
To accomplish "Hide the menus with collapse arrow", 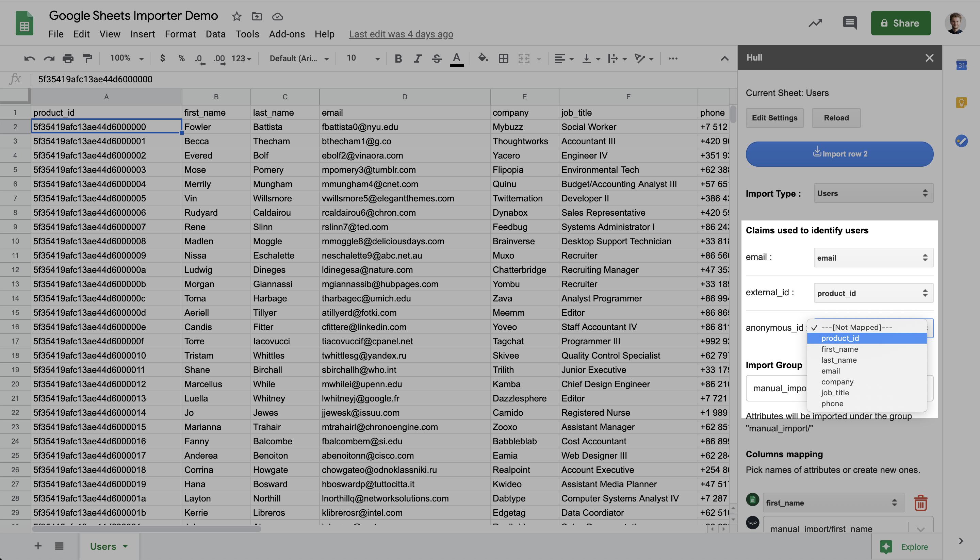I will [x=724, y=59].
